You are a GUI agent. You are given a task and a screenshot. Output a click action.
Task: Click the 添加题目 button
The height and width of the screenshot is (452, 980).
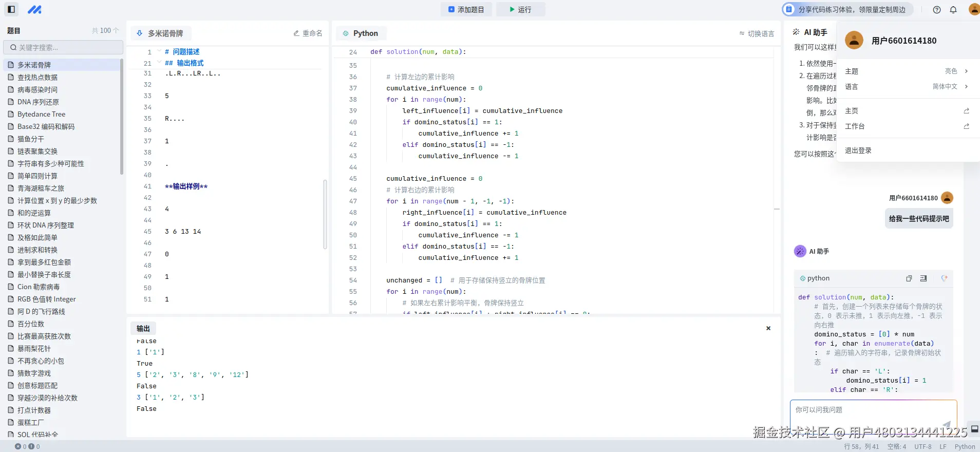[x=466, y=9]
